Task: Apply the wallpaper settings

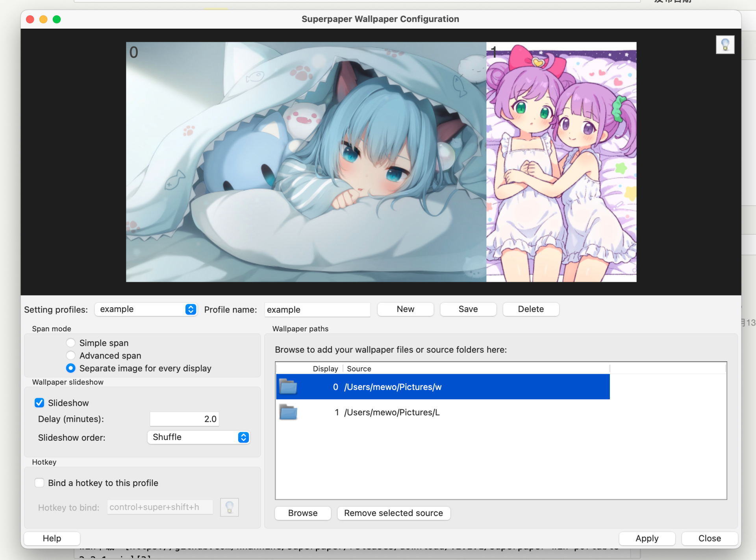Action: pyautogui.click(x=647, y=538)
